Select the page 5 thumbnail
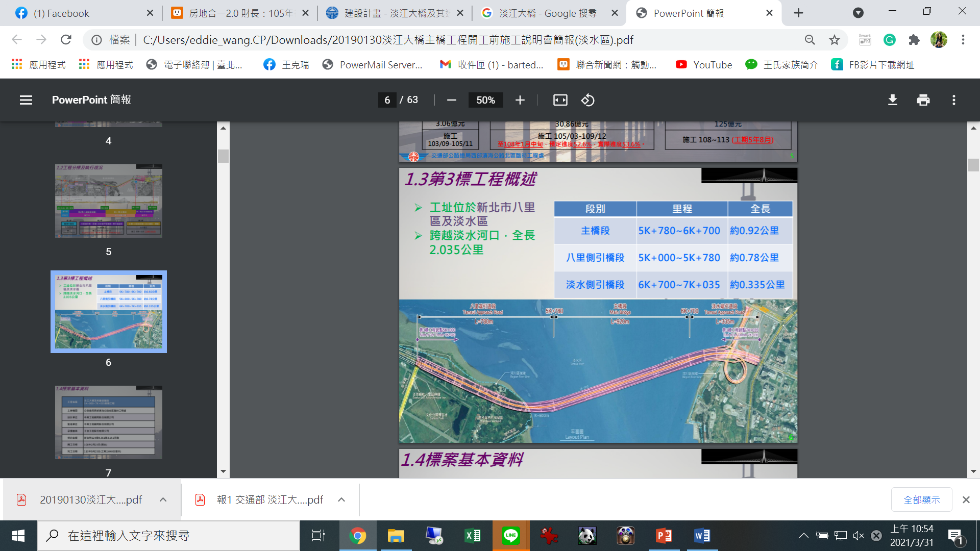Screen dimensions: 980x551 (x=109, y=201)
